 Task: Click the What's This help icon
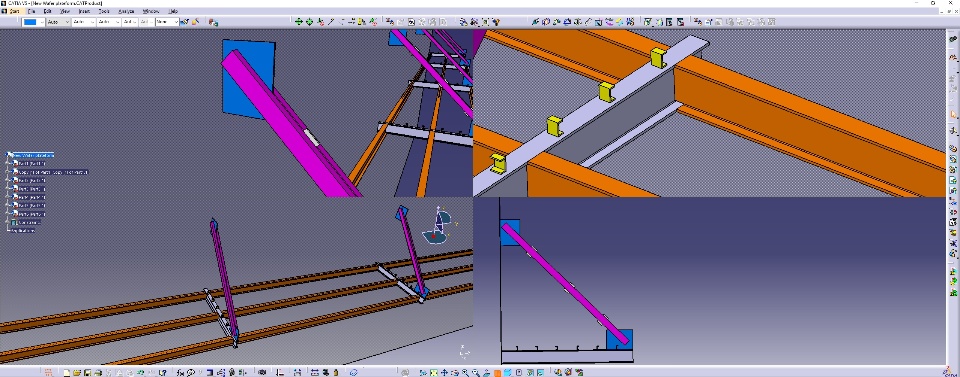[x=163, y=372]
